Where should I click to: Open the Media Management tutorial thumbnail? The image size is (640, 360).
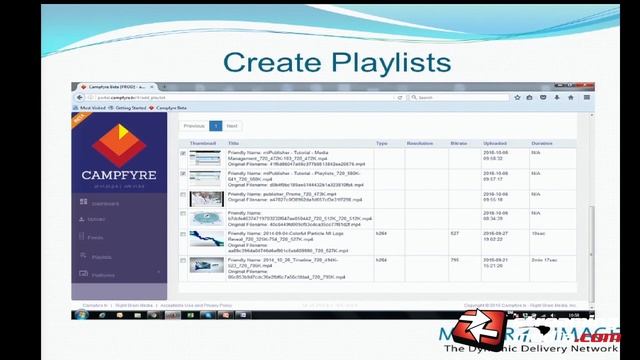point(205,158)
